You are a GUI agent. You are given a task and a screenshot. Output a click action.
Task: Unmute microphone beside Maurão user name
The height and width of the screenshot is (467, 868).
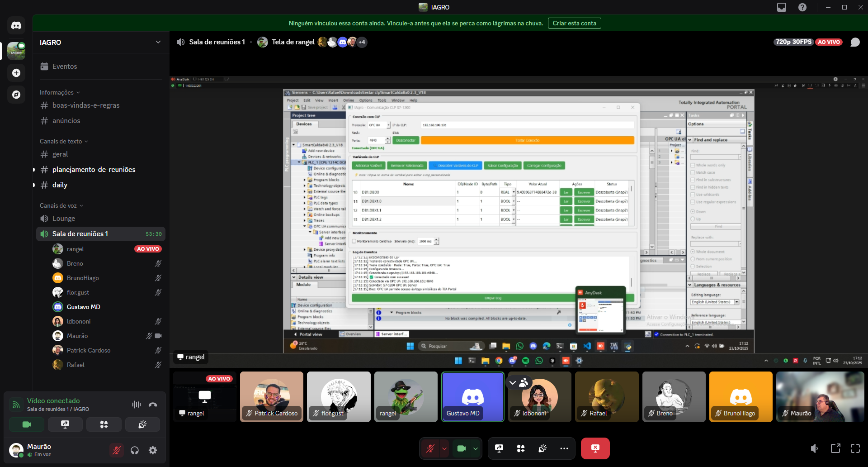tap(117, 450)
